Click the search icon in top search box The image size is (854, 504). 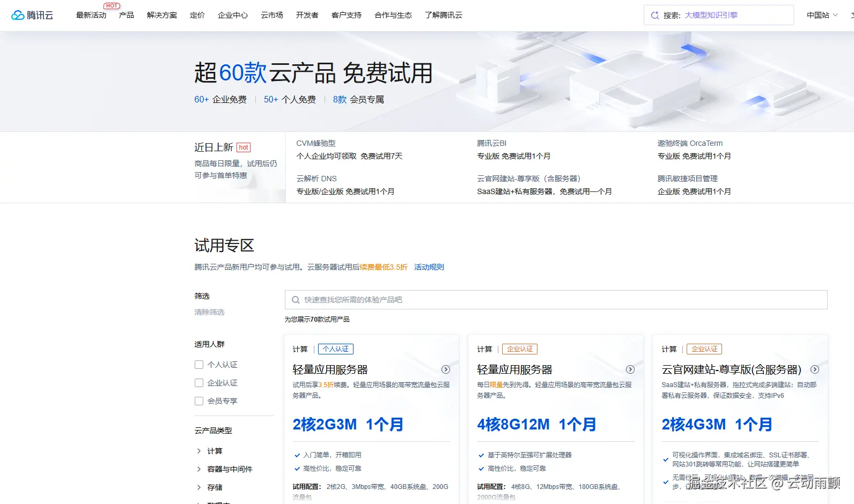point(654,16)
